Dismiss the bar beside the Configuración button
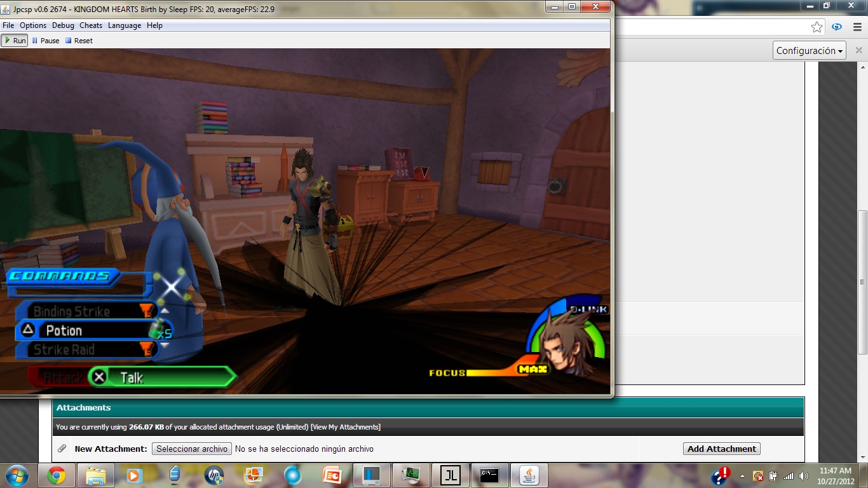This screenshot has height=488, width=868. (x=858, y=51)
